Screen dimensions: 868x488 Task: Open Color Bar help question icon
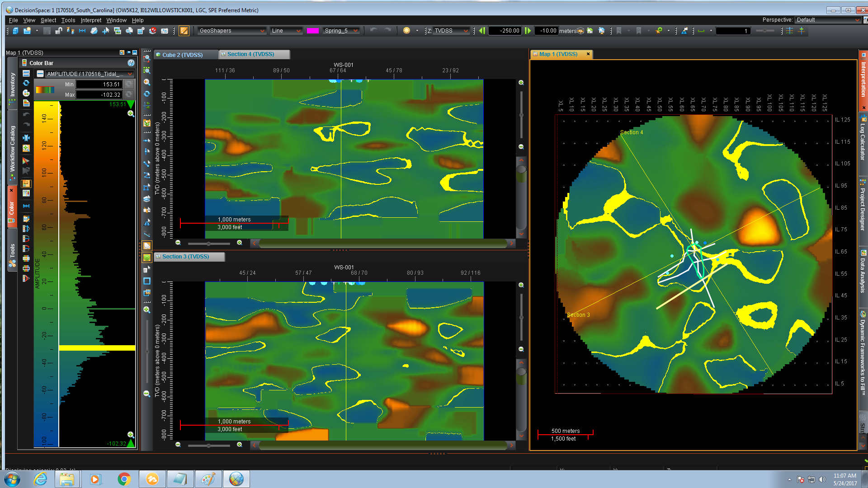tap(131, 63)
